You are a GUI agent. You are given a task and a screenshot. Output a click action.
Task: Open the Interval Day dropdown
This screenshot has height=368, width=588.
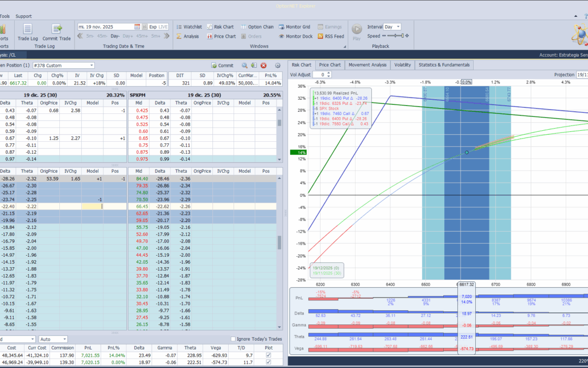pyautogui.click(x=398, y=27)
